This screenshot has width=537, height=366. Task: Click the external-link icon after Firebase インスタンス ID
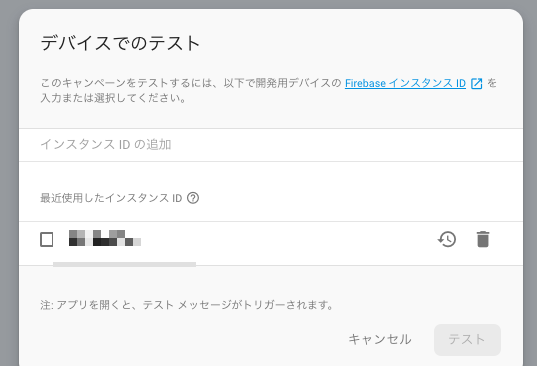click(x=476, y=83)
